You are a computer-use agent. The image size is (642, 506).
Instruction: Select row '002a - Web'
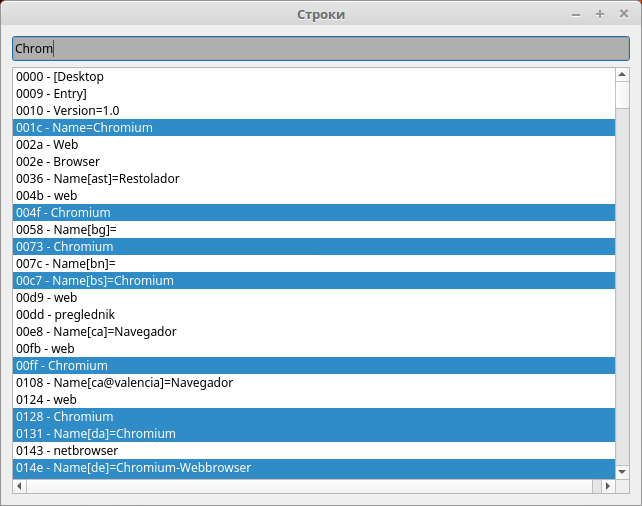click(x=314, y=145)
